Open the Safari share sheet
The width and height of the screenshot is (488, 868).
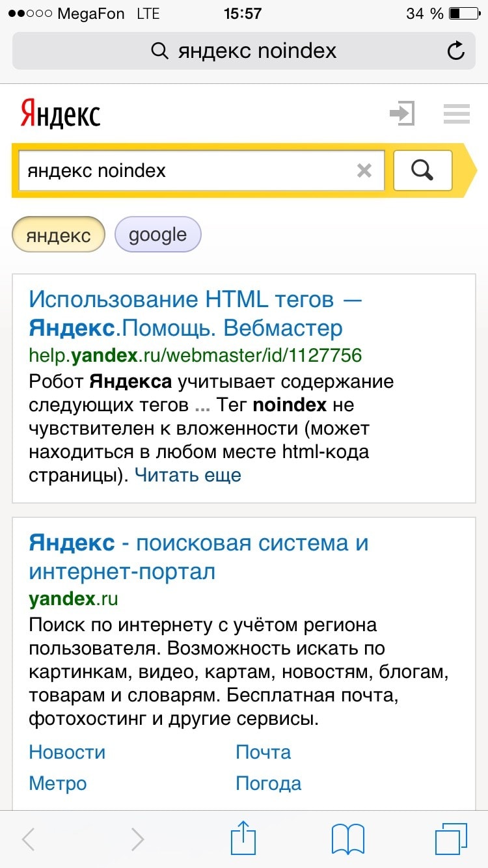tap(243, 838)
